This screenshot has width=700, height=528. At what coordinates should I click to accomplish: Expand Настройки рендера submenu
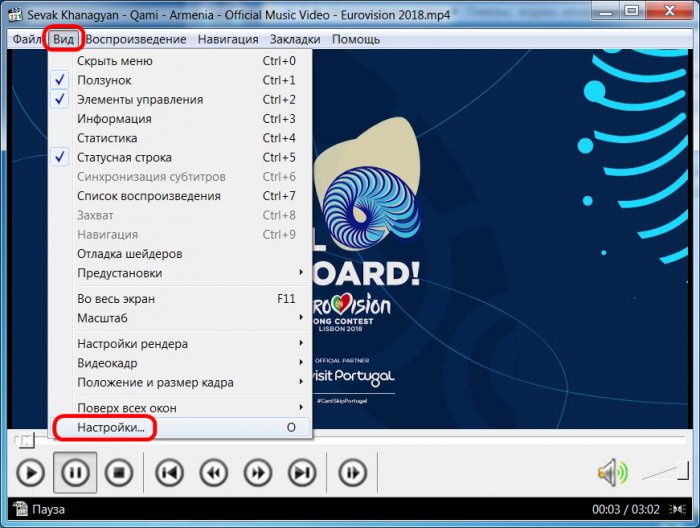132,344
